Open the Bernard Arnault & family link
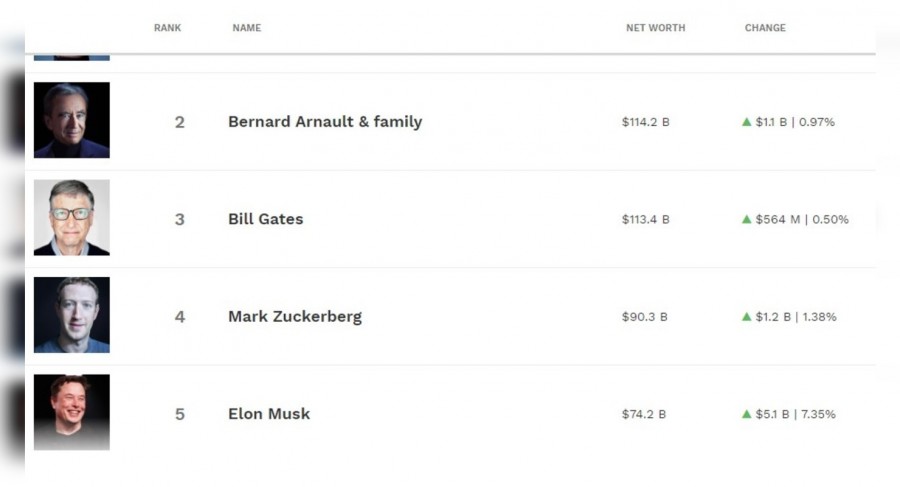Image resolution: width=900 pixels, height=487 pixels. pos(325,122)
